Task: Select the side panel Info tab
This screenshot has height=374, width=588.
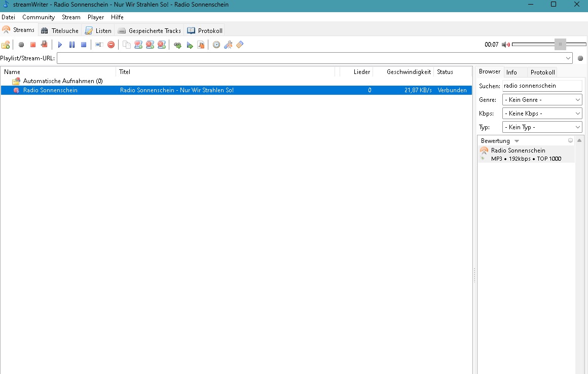Action: click(511, 72)
